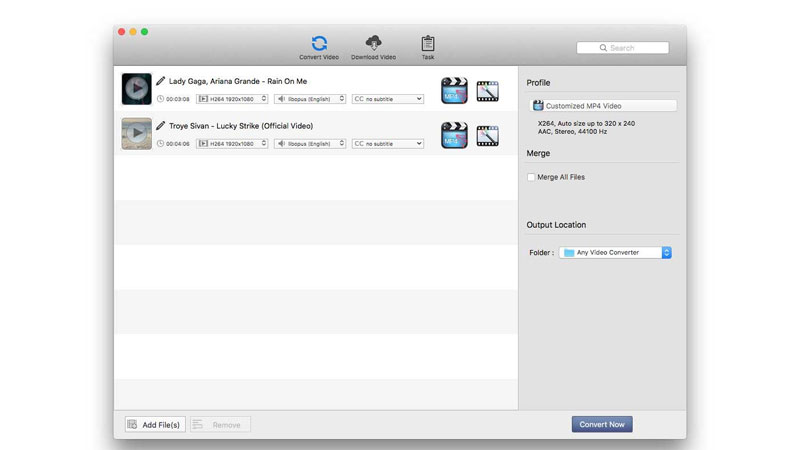Open H264 1920x1080 dropdown for Rain On Me

pyautogui.click(x=232, y=99)
